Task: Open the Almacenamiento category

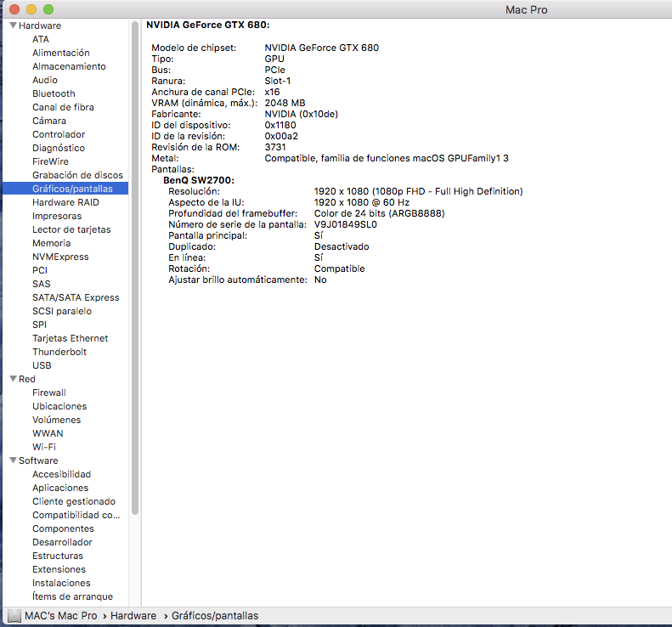Action: tap(69, 66)
